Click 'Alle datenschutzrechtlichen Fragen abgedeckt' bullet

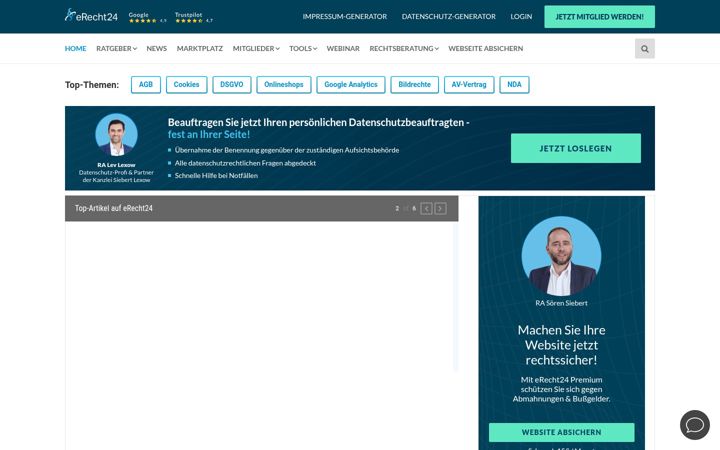pyautogui.click(x=245, y=163)
